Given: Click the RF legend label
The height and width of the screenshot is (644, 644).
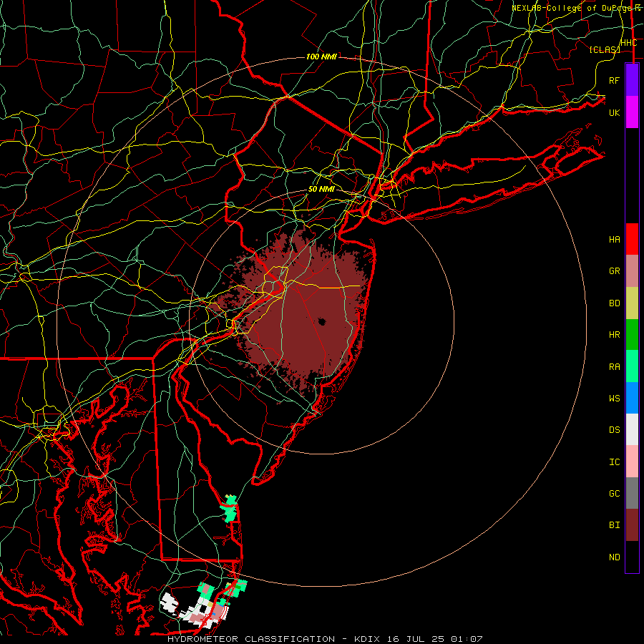Looking at the screenshot, I should click(614, 80).
